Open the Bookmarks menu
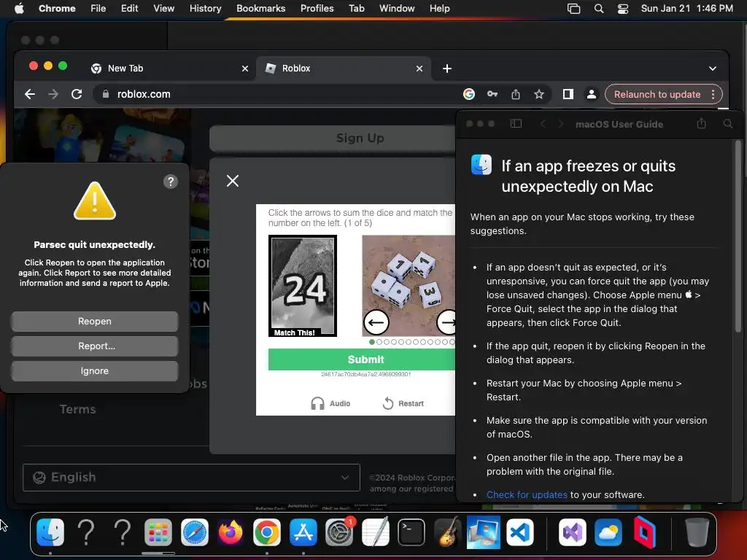 point(261,9)
